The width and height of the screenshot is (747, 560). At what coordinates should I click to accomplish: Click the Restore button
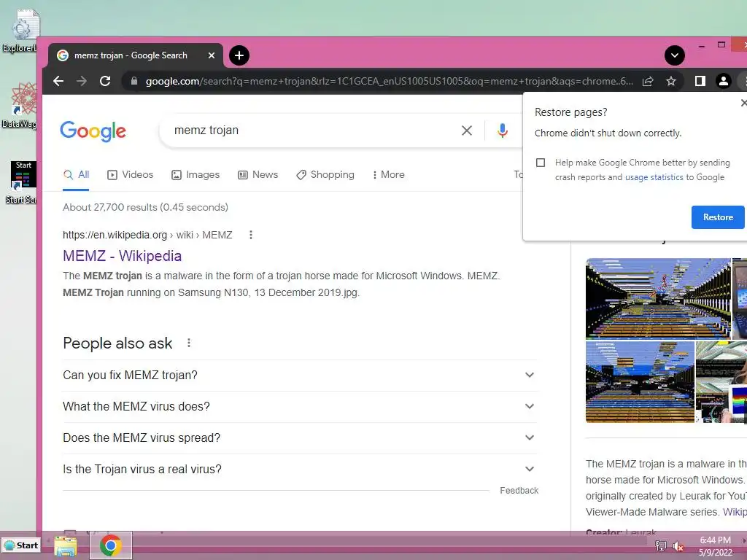tap(718, 217)
